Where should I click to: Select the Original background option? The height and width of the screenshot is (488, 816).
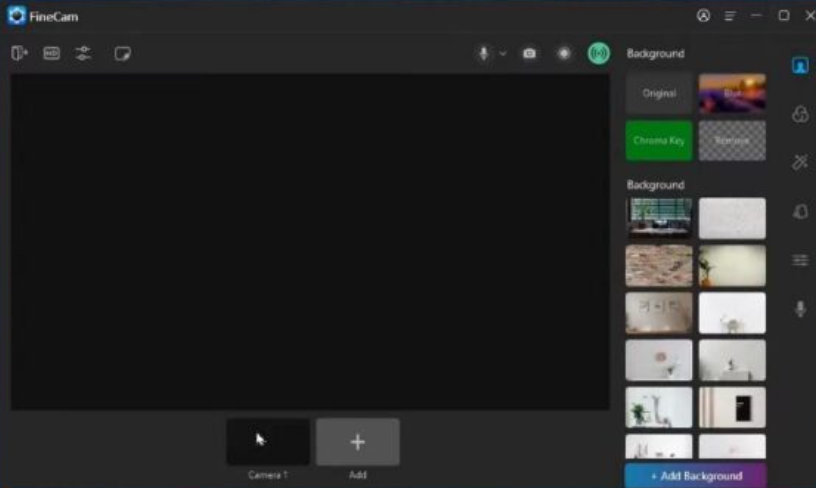659,93
